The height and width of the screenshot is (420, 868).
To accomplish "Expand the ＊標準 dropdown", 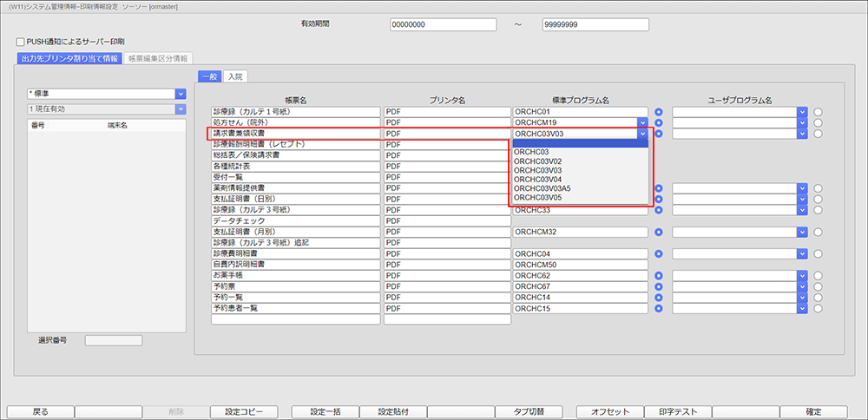I will (181, 94).
